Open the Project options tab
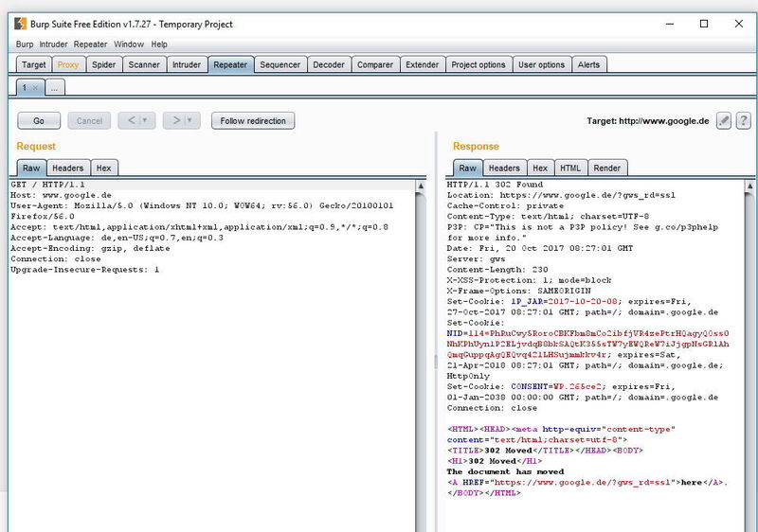758x532 pixels. pyautogui.click(x=478, y=64)
